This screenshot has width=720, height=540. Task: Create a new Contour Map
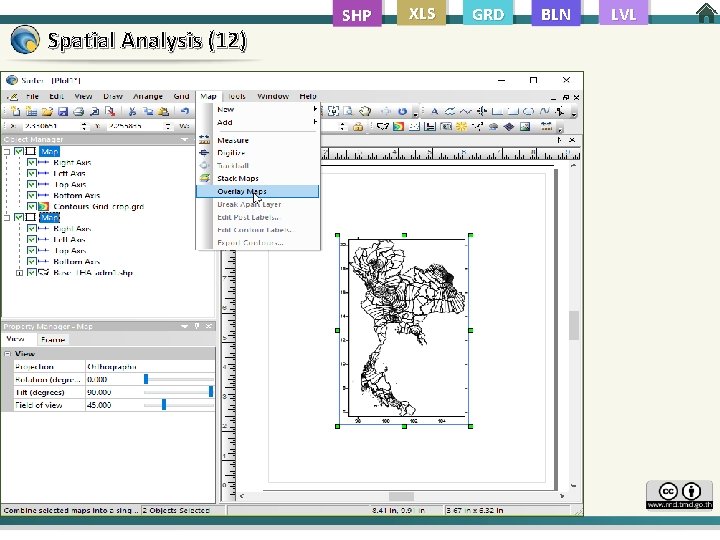click(399, 127)
